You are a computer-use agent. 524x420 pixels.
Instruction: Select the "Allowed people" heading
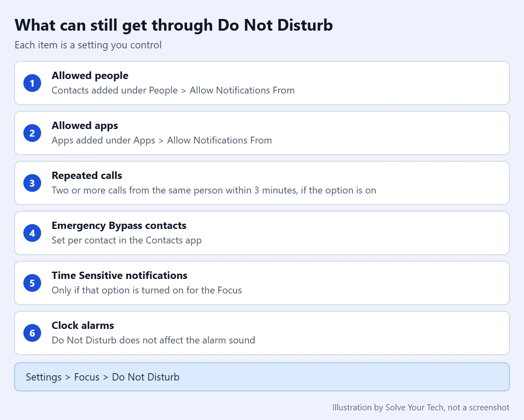click(90, 76)
